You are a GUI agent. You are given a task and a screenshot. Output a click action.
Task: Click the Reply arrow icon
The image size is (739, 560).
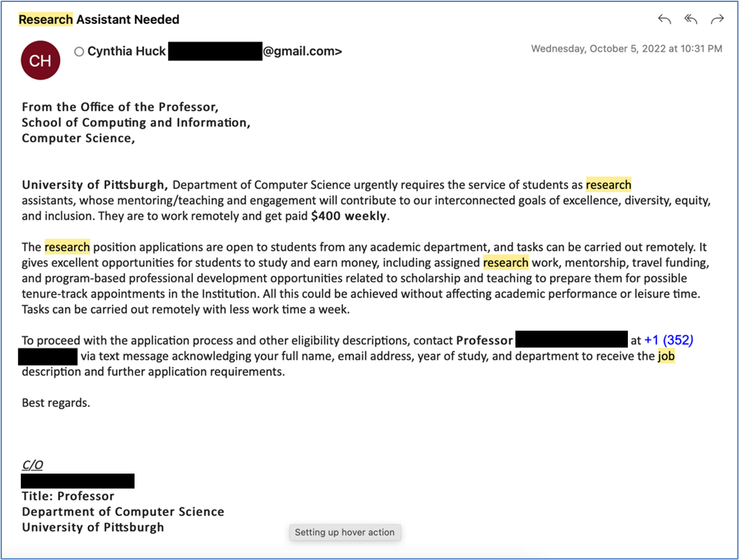tap(664, 19)
